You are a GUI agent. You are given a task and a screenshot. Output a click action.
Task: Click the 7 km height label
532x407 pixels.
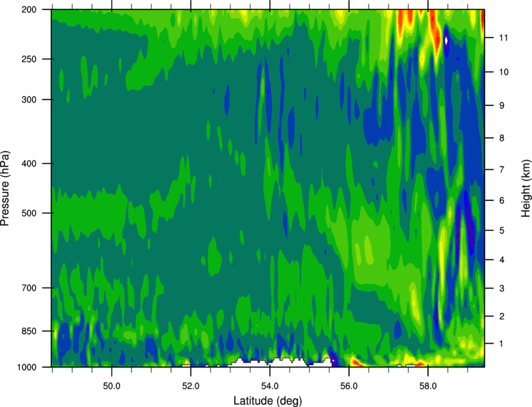click(x=502, y=170)
